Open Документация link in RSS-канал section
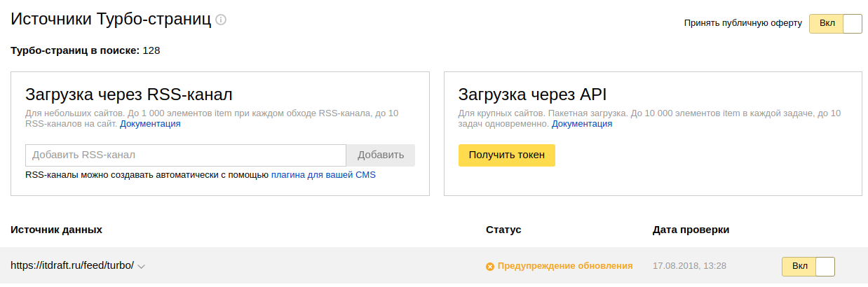Image resolution: width=868 pixels, height=287 pixels. point(150,124)
